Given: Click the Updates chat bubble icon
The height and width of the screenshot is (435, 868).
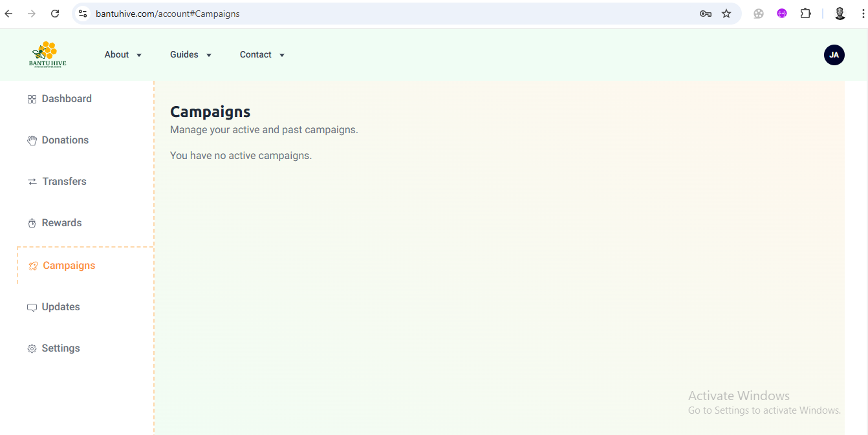Looking at the screenshot, I should (x=32, y=308).
